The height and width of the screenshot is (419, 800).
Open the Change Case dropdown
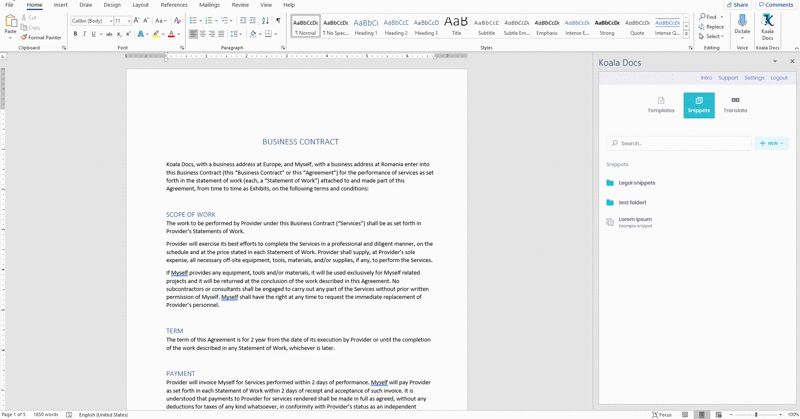161,21
